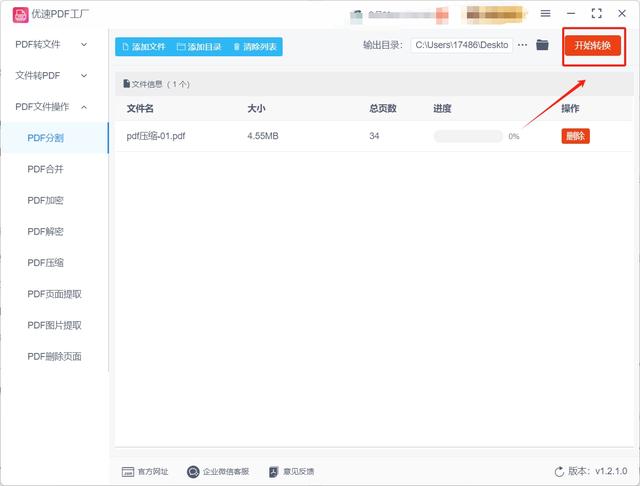Start conversion with 开始转换 button
Image resolution: width=640 pixels, height=486 pixels.
(x=593, y=45)
